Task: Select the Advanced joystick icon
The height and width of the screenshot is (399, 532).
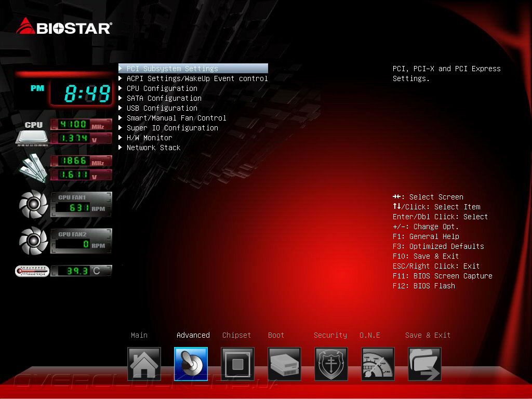Action: 191,364
